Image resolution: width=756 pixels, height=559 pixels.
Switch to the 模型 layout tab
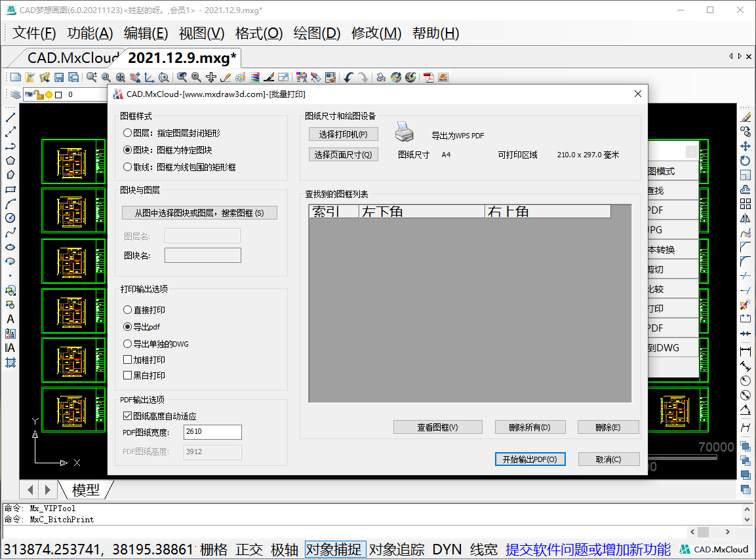tap(86, 490)
